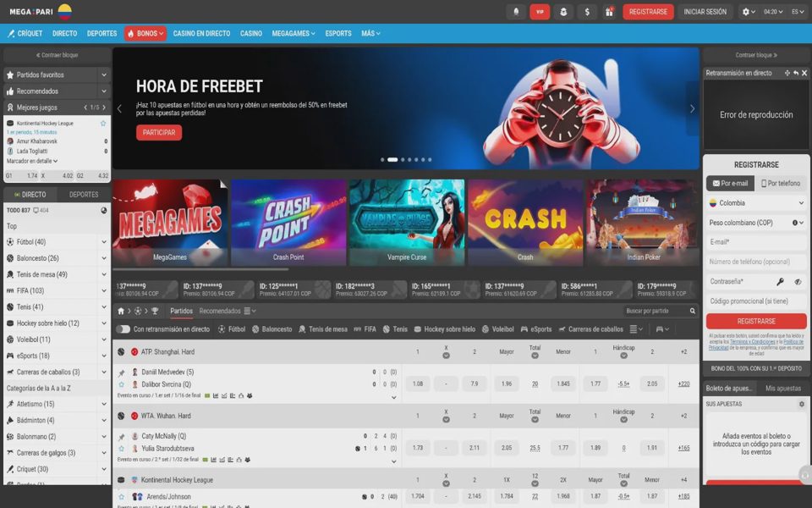Open the gift box promotions icon
The height and width of the screenshot is (508, 812).
click(x=610, y=12)
